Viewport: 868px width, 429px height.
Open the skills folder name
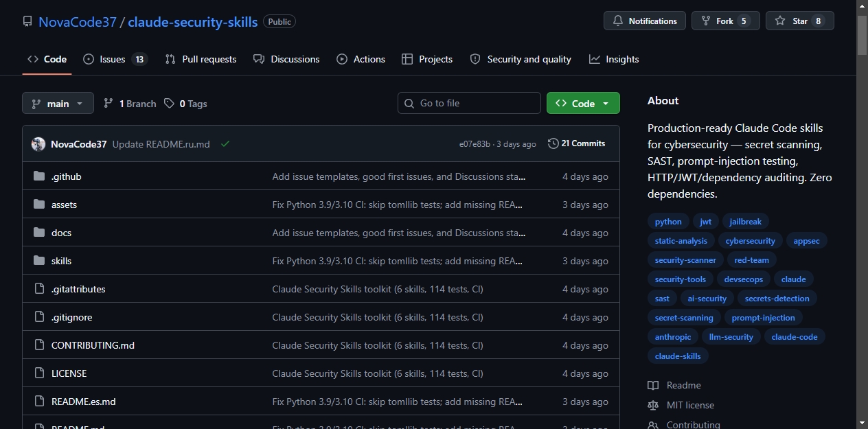pos(61,261)
